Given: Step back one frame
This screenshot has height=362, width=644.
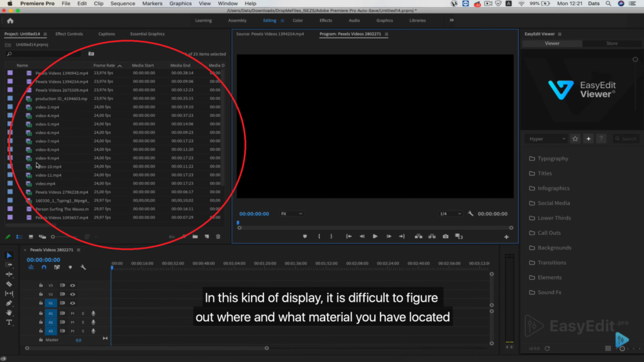Looking at the screenshot, I should pos(362,236).
